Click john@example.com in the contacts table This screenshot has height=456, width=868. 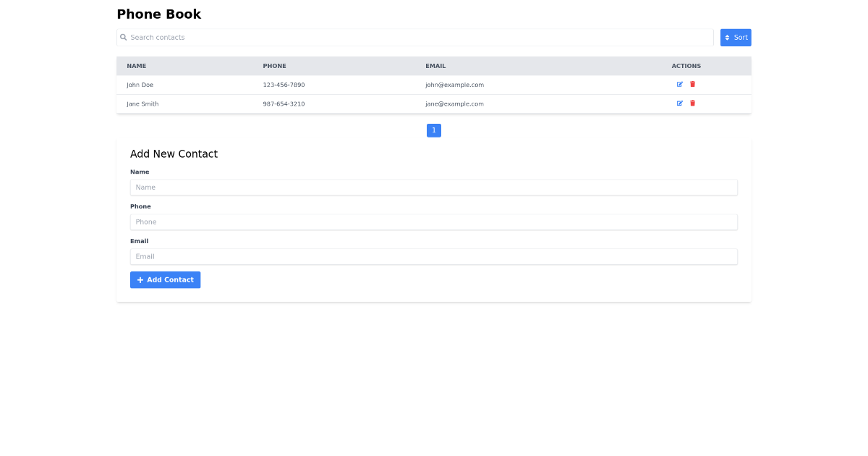tap(454, 84)
